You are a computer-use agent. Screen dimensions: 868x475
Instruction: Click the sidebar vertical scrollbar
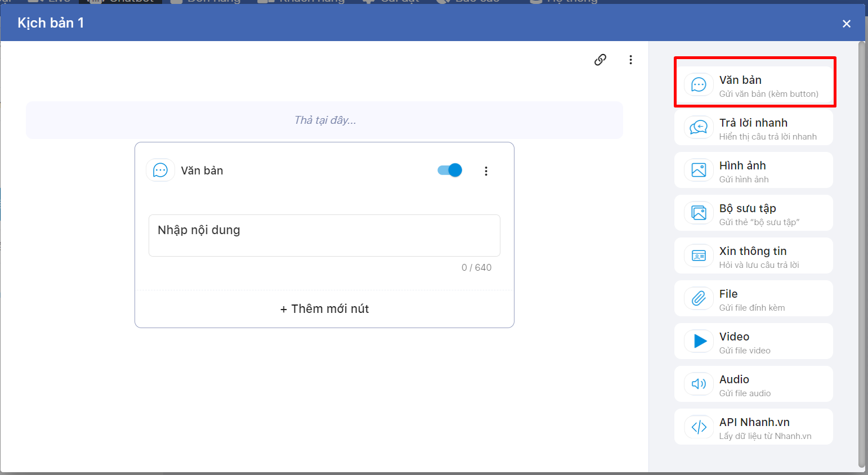pos(861,253)
